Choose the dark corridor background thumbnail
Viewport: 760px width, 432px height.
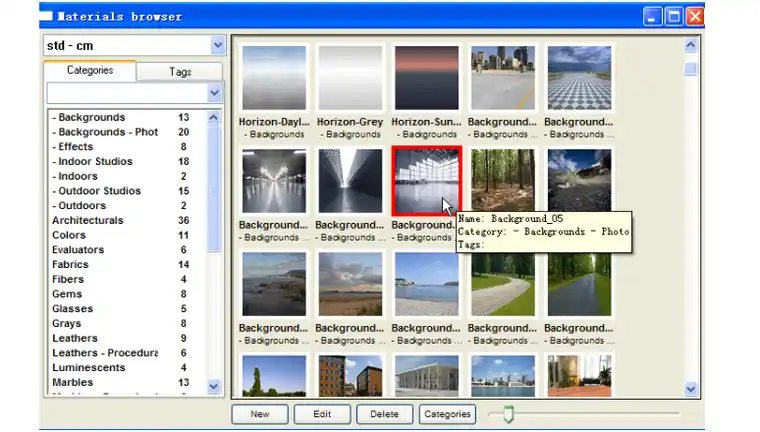coord(350,181)
